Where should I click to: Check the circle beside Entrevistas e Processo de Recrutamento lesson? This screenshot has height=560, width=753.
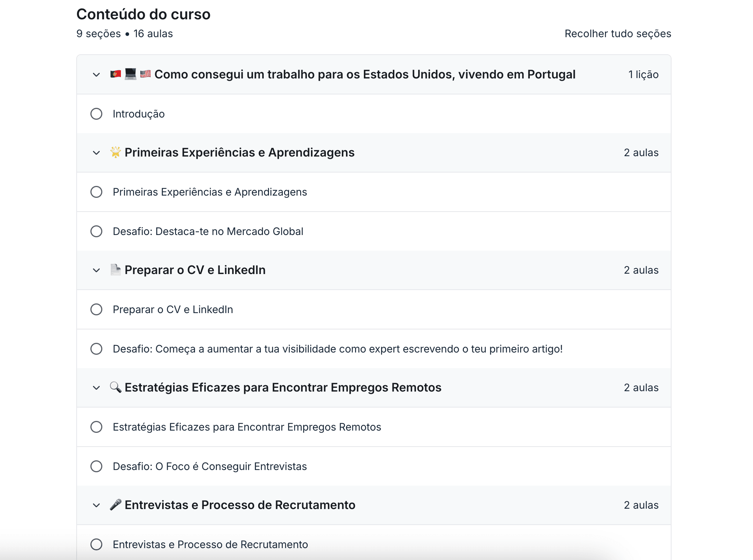coord(96,544)
